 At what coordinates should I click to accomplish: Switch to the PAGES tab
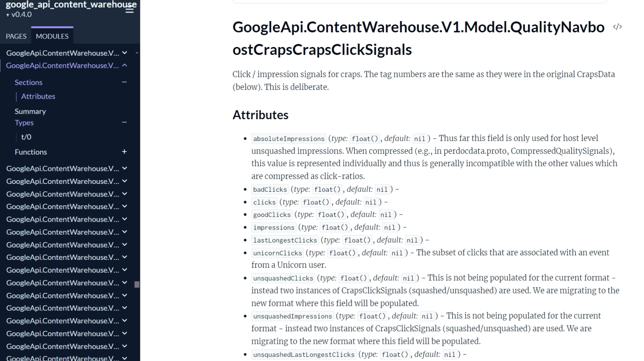click(16, 36)
